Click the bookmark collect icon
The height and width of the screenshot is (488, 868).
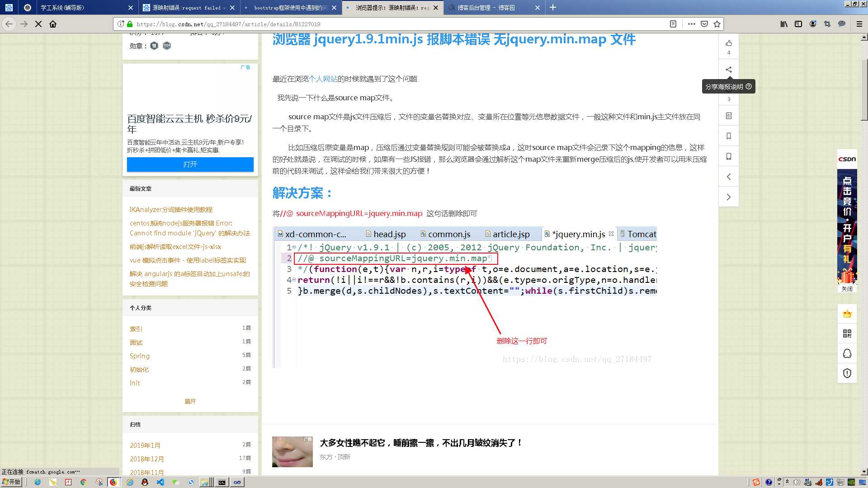point(728,136)
